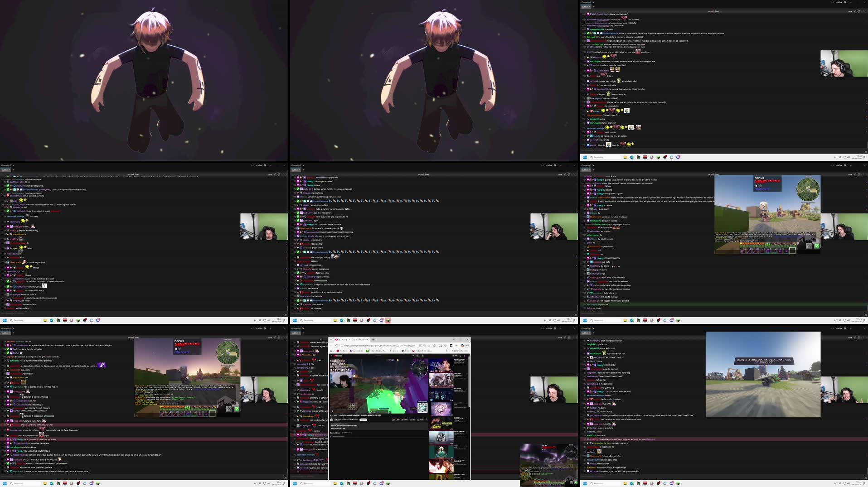
Task: Click the YouTube logo on the video page
Action: click(x=337, y=356)
